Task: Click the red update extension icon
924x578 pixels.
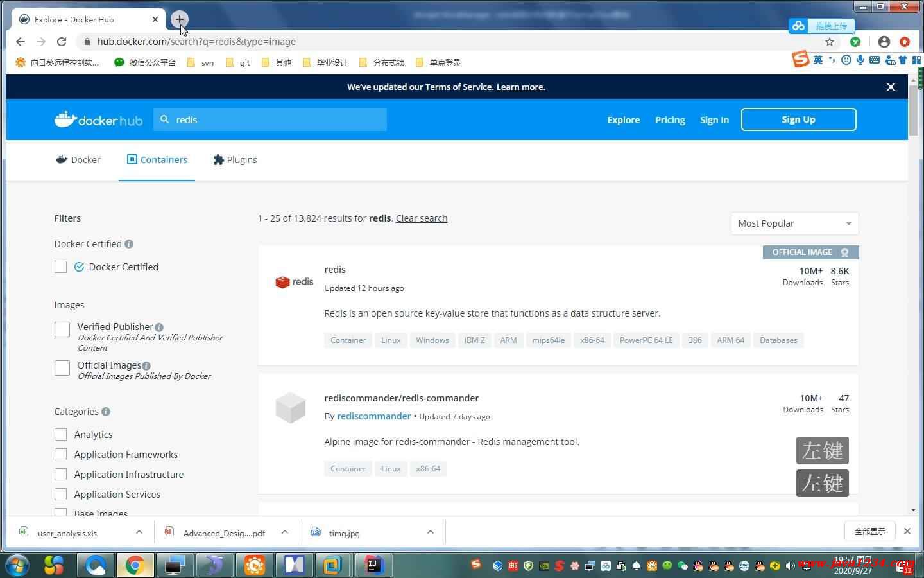Action: [905, 42]
